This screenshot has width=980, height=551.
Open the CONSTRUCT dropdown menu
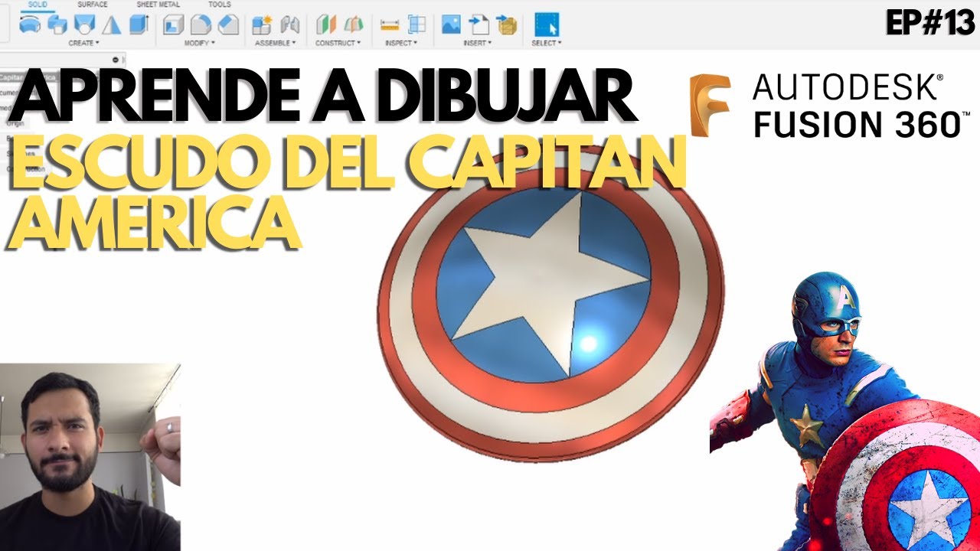click(x=338, y=43)
